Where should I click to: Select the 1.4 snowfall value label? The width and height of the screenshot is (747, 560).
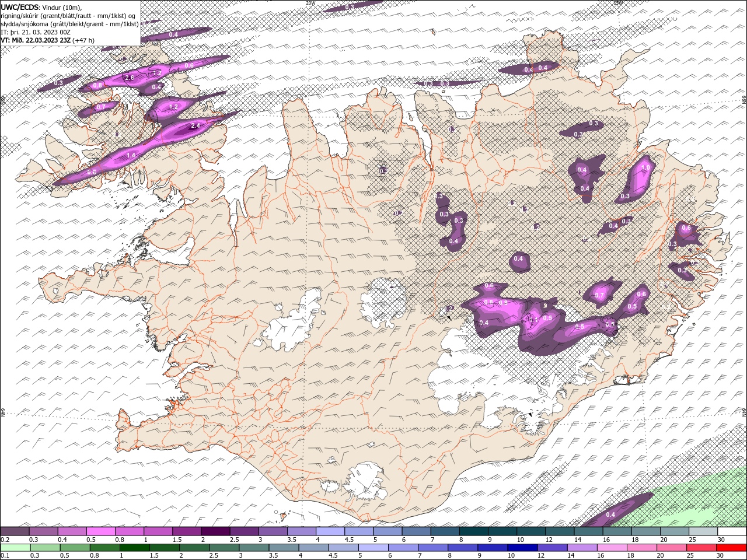pyautogui.click(x=131, y=155)
